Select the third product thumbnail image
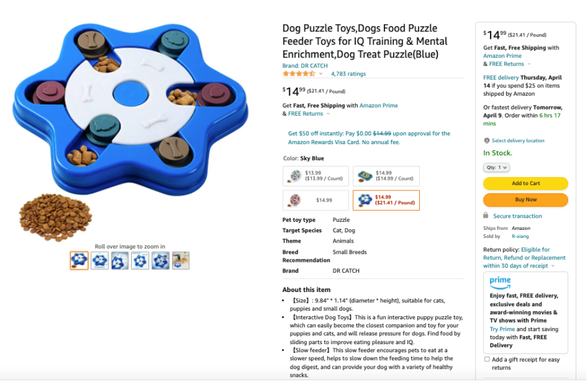 pos(120,260)
